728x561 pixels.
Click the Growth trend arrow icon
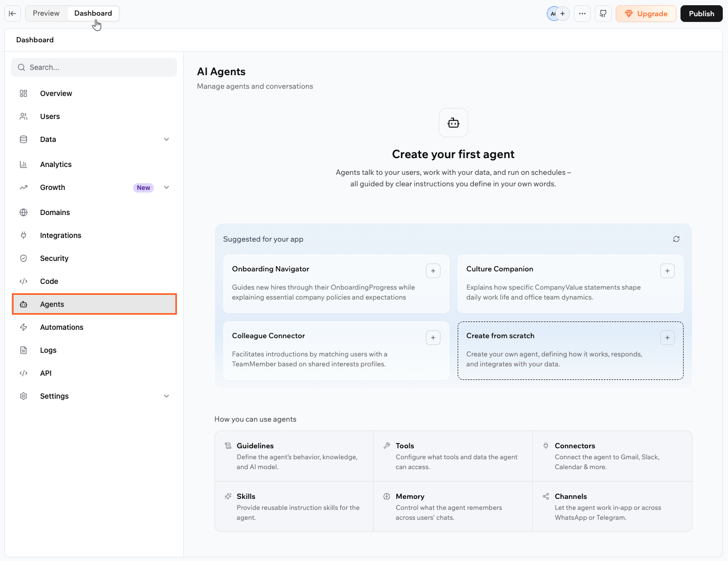(23, 187)
